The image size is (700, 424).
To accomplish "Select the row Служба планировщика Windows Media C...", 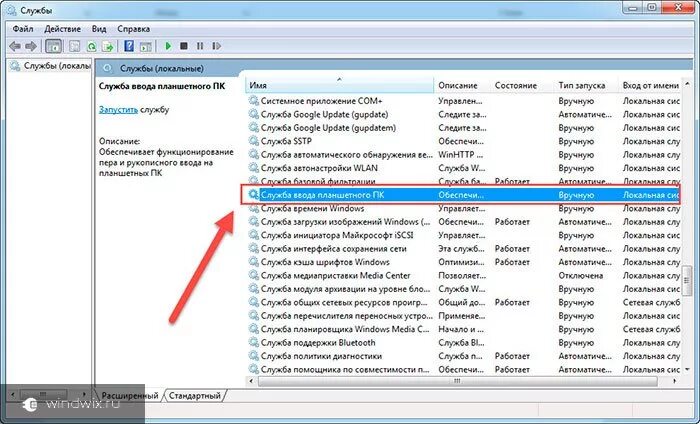I will (463, 329).
